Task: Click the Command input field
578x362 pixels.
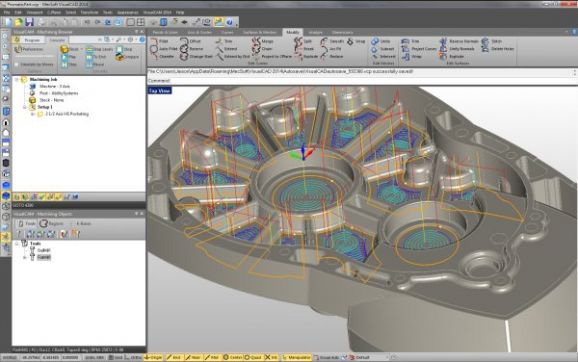Action: pos(361,81)
